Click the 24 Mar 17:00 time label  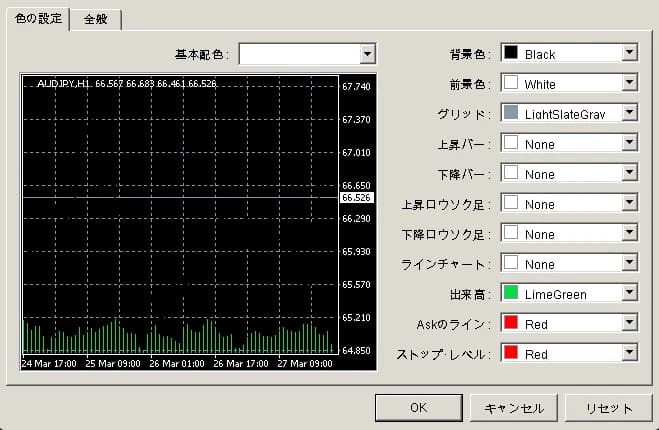click(49, 364)
